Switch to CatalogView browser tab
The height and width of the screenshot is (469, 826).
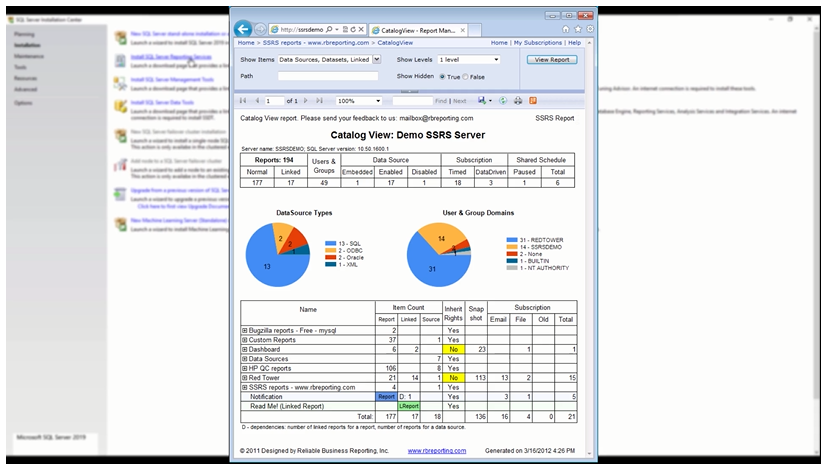[418, 30]
